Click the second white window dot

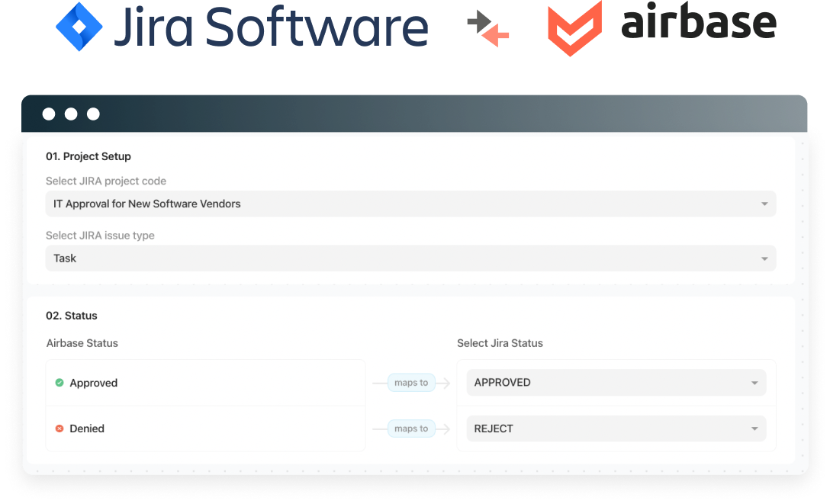coord(71,114)
